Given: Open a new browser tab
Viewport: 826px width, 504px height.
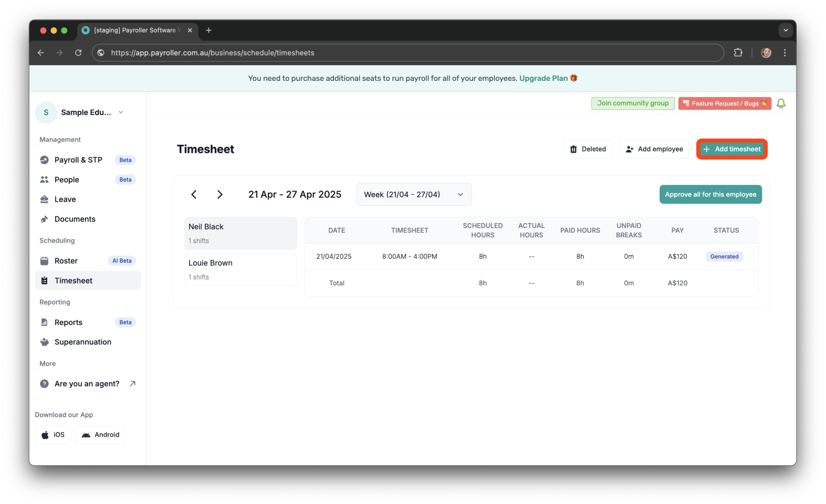Looking at the screenshot, I should [208, 30].
